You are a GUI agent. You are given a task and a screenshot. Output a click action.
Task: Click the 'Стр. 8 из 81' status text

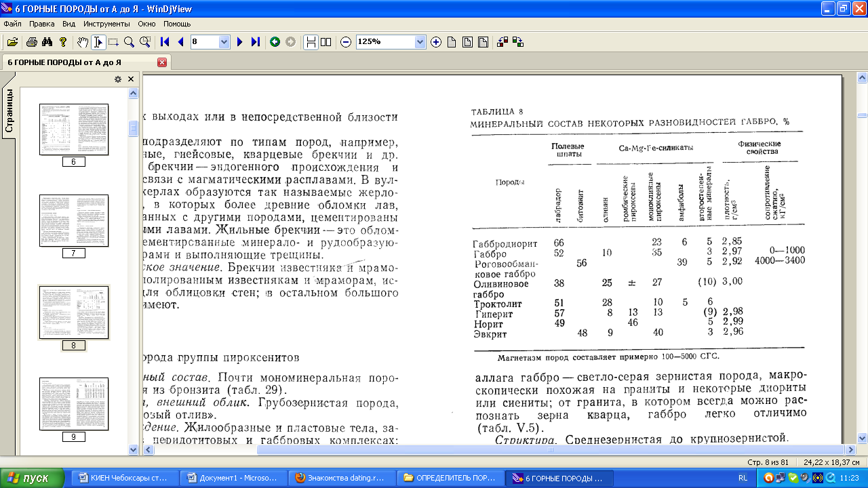[x=770, y=462]
